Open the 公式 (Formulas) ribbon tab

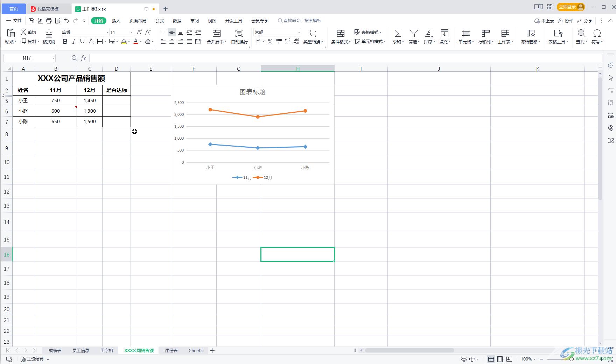point(160,21)
